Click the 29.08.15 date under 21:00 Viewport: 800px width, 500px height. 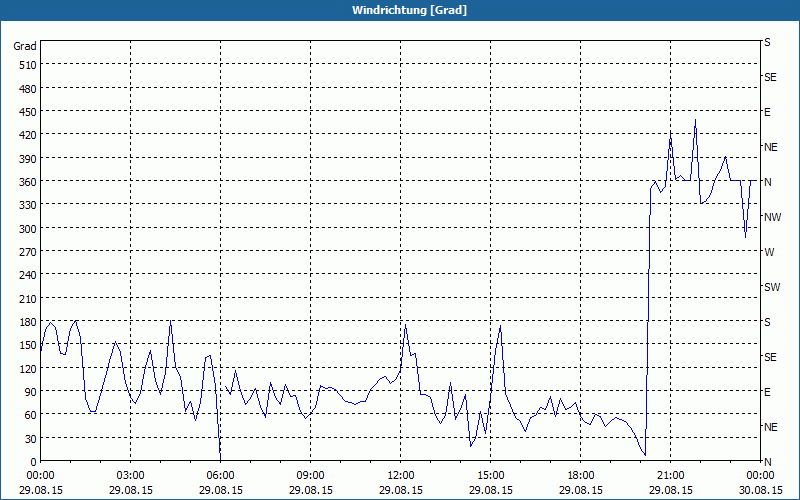point(670,490)
